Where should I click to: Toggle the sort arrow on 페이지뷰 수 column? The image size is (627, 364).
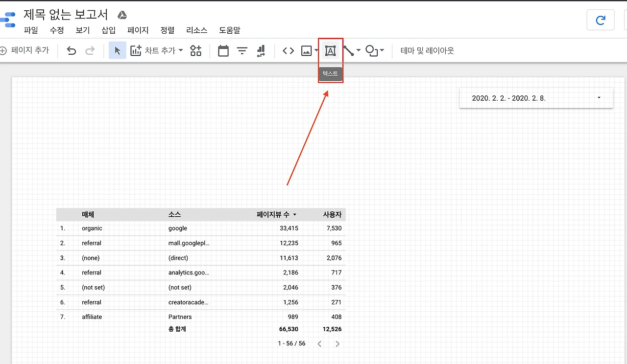click(x=295, y=215)
